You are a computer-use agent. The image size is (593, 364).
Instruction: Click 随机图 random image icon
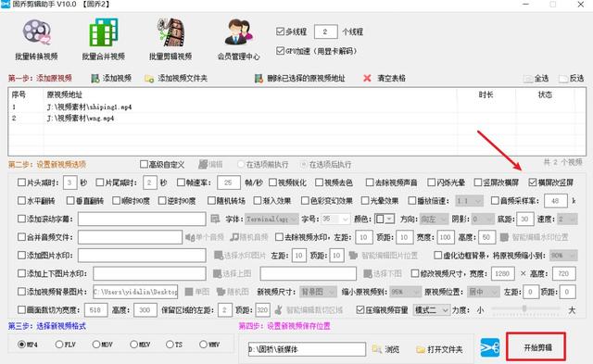point(221,292)
